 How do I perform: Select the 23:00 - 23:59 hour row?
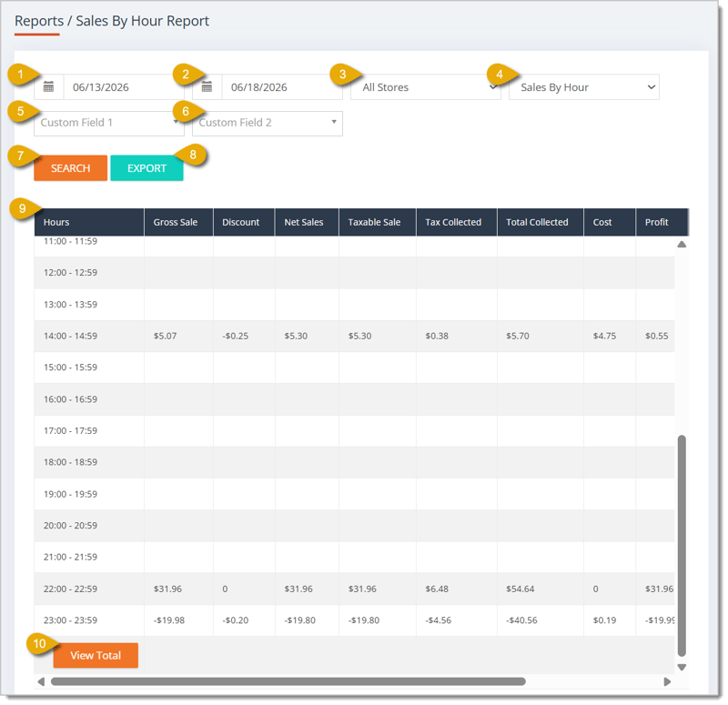pos(354,620)
